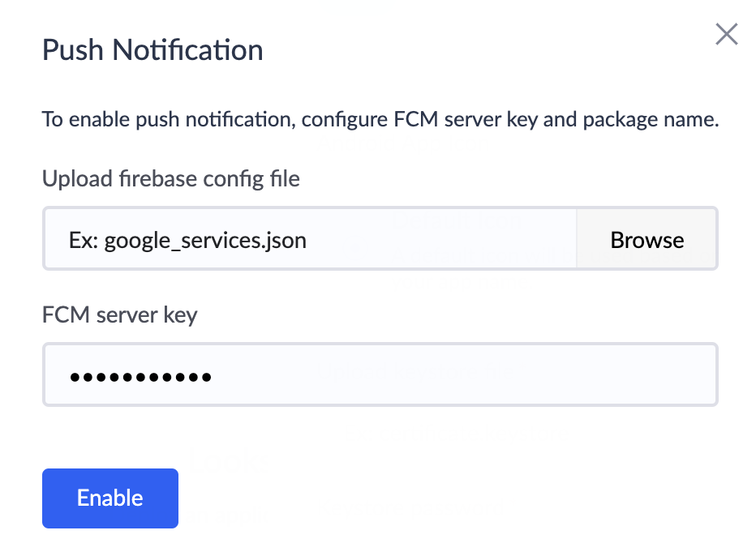Select the masked FCM server key text
This screenshot has height=556, width=756.
click(142, 374)
